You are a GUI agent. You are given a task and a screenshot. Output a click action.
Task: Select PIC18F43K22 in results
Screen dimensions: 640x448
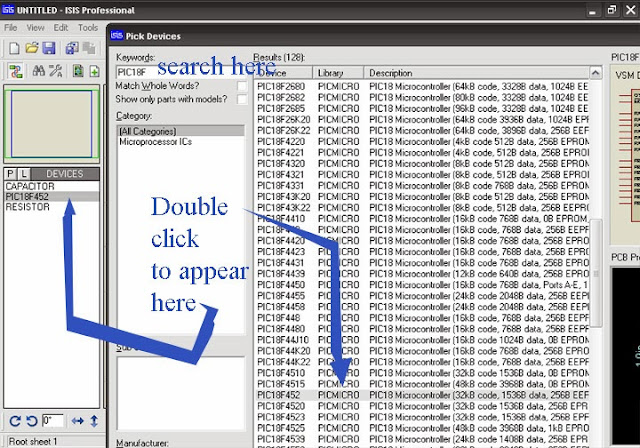coord(422,208)
